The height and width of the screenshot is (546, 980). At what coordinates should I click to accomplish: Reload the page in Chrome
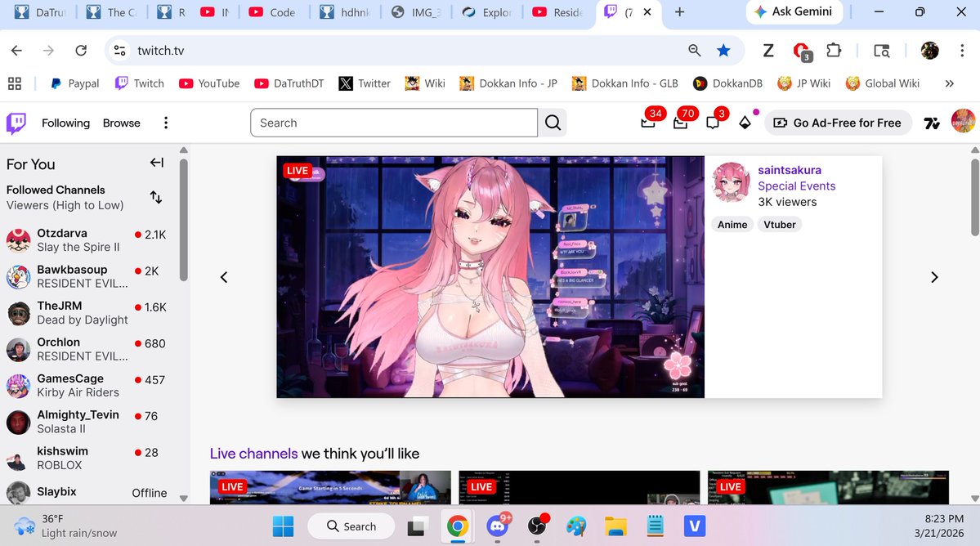81,51
